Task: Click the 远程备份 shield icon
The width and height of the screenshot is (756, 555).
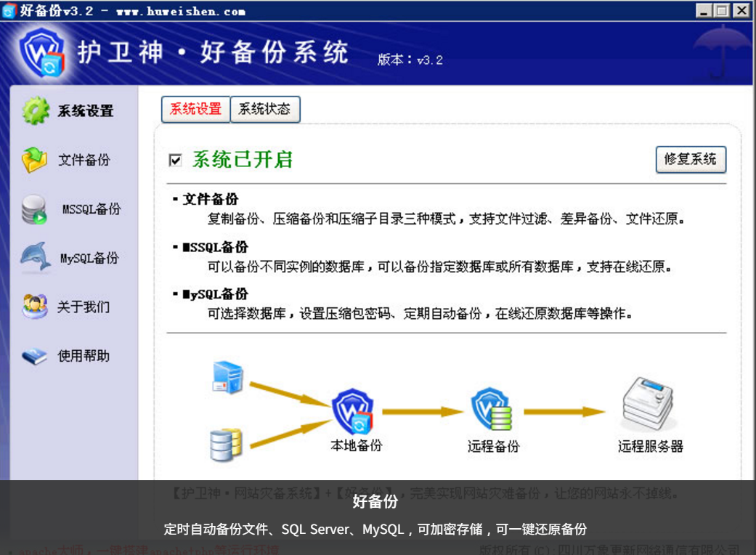Action: point(492,410)
